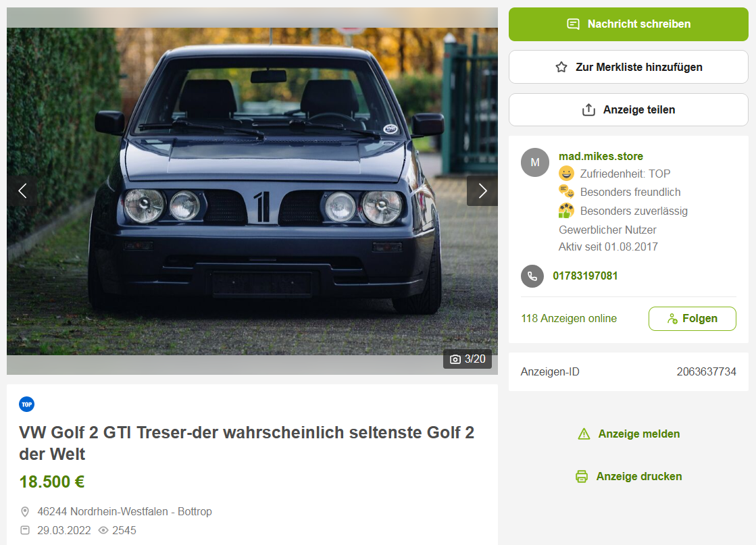Open the 3/20 photo counter gallery
The height and width of the screenshot is (545, 756).
click(468, 359)
